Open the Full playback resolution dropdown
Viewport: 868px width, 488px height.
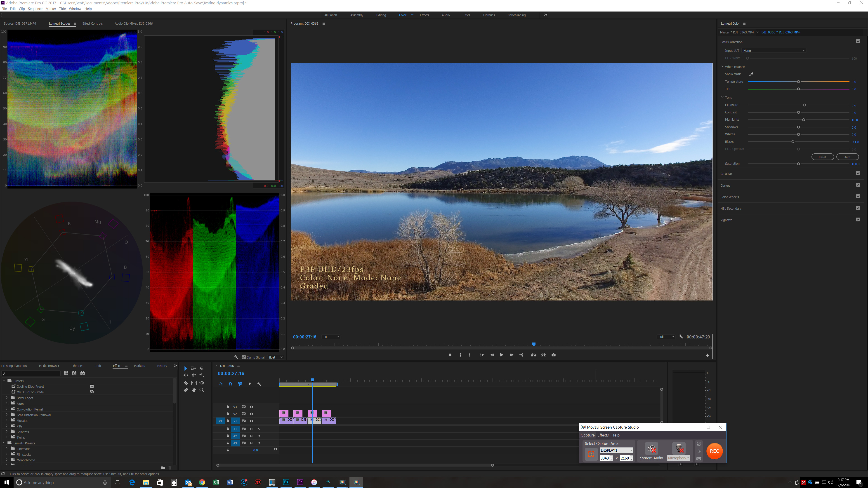[x=666, y=337]
